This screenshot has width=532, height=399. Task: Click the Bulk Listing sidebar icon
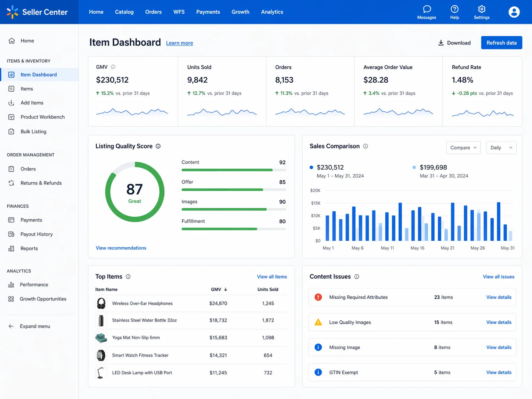point(11,132)
